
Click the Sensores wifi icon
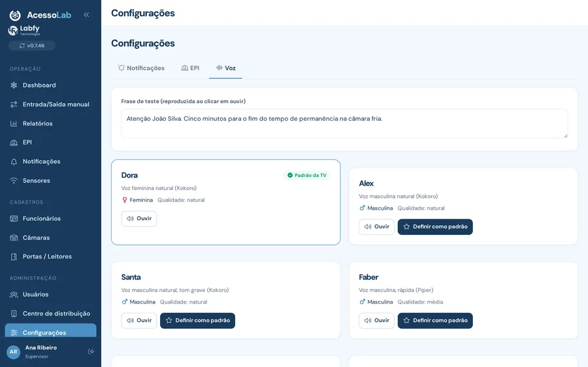tap(14, 181)
